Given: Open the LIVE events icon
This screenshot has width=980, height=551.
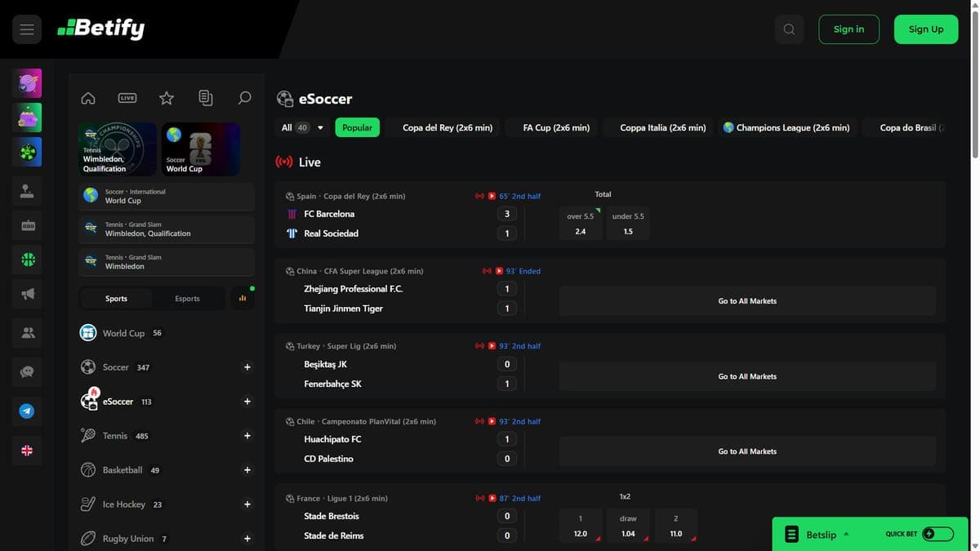Looking at the screenshot, I should tap(127, 98).
